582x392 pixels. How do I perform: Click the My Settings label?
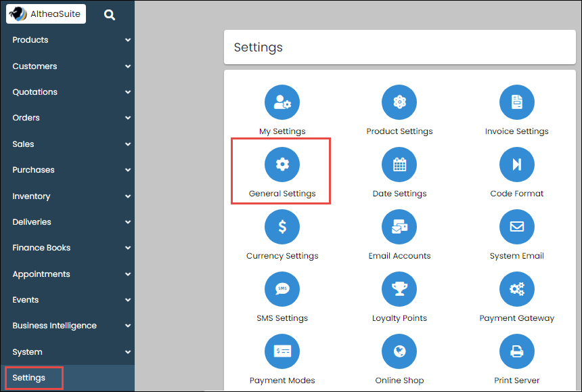(282, 131)
